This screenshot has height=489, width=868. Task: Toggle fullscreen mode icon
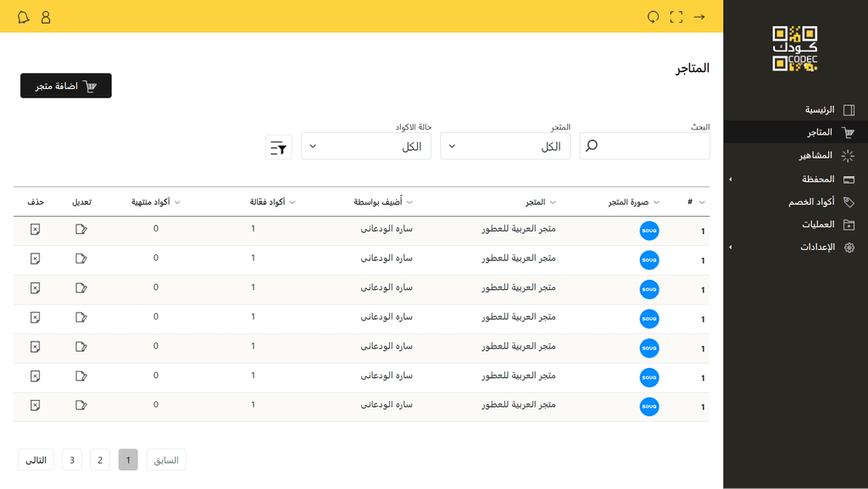click(676, 17)
